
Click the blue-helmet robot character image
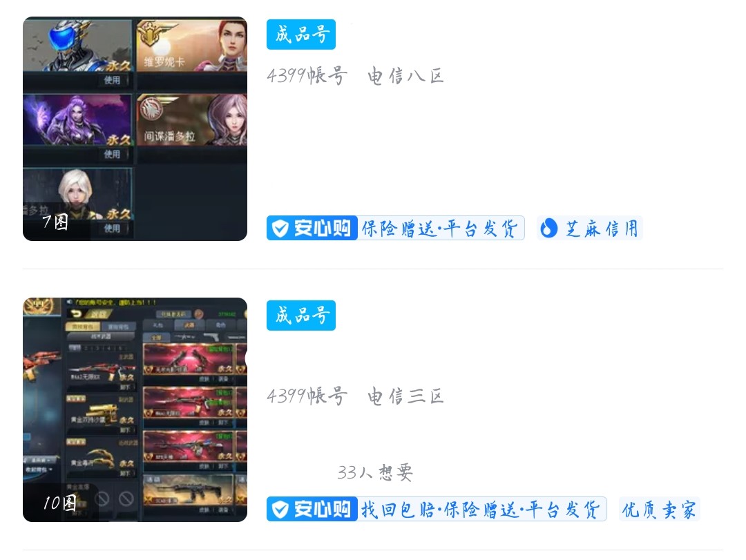tap(77, 45)
